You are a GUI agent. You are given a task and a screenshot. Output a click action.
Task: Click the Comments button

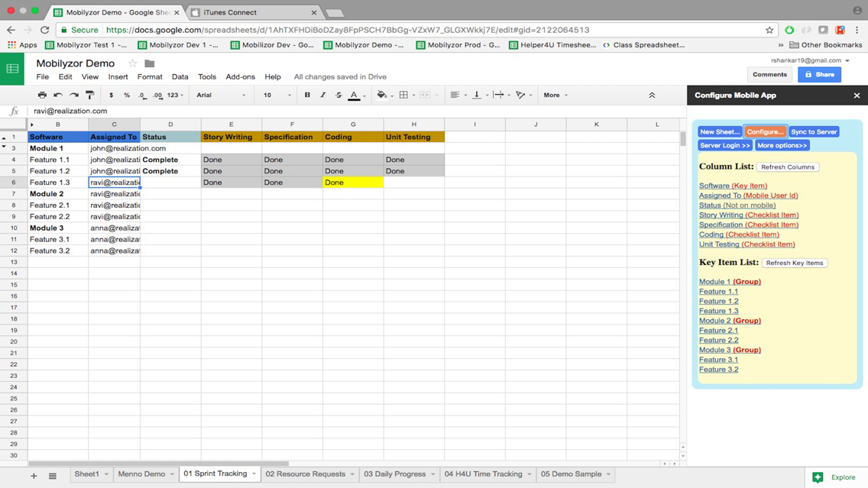[769, 75]
